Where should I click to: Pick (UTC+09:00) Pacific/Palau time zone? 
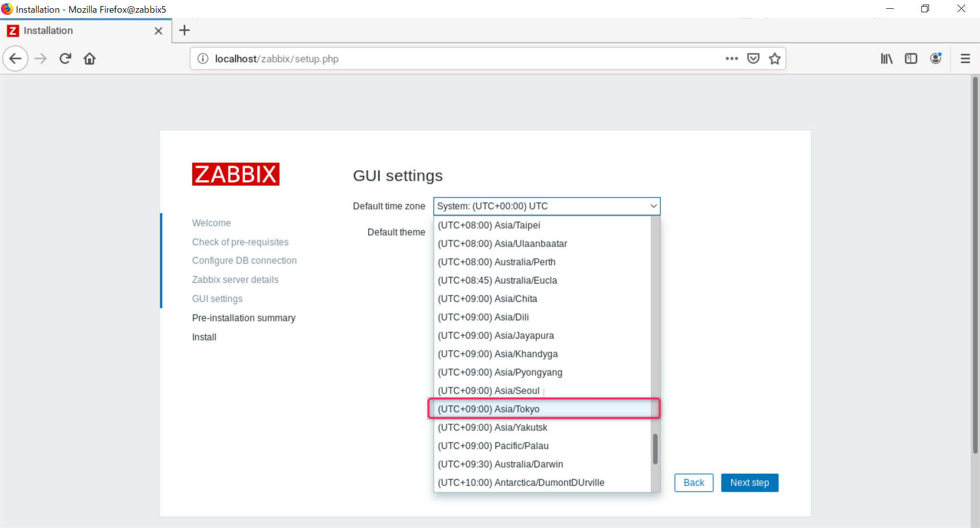pyautogui.click(x=543, y=446)
